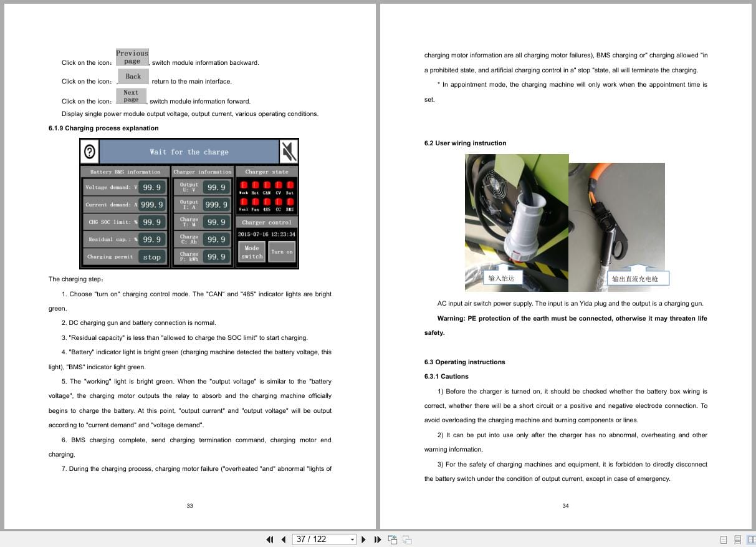
Task: Switch to continuous scrolling page view
Action: (738, 539)
